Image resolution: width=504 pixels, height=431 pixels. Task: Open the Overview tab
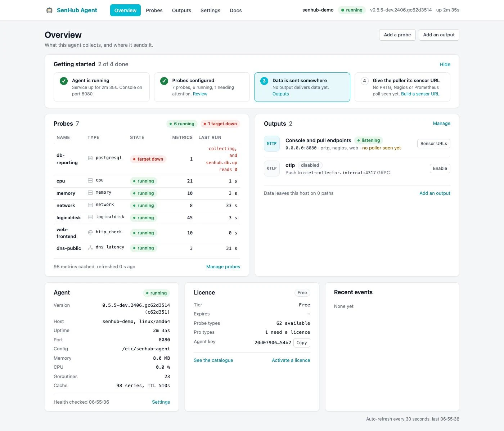(125, 10)
